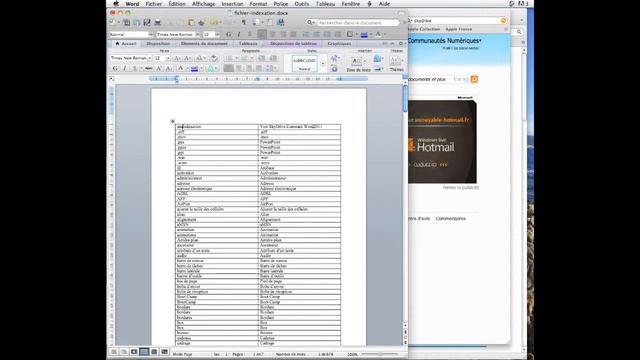
Task: Click the Thèmes button in ribbon
Action: [396, 64]
